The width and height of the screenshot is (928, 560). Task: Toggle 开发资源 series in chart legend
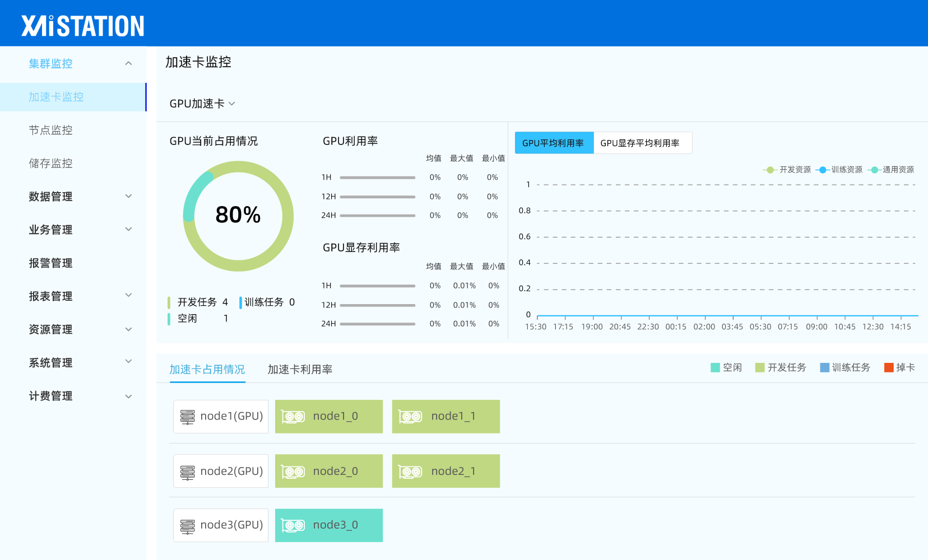coord(787,170)
